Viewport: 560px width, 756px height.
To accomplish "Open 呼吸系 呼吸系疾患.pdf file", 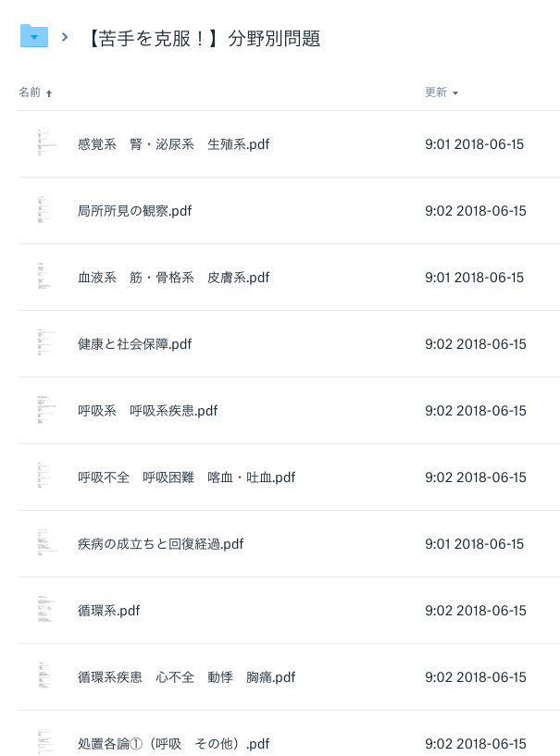I will tap(147, 410).
